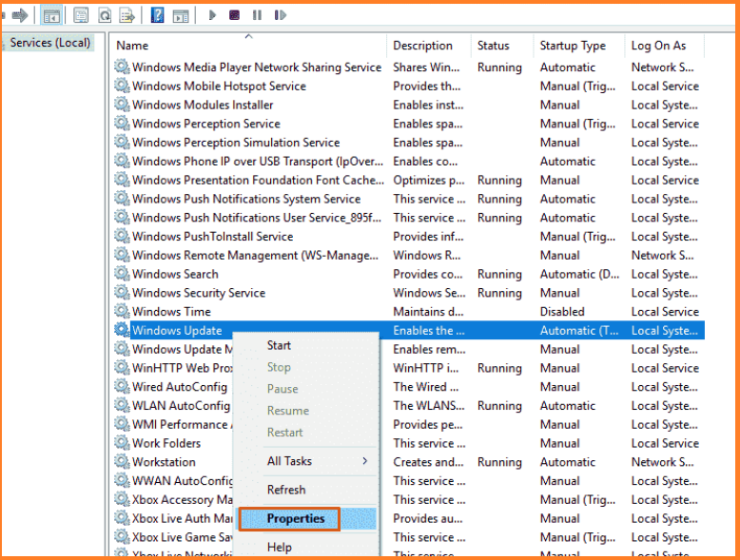Viewport: 740px width, 560px height.
Task: Toggle the Show/Hide Action Pane icon
Action: 181,15
